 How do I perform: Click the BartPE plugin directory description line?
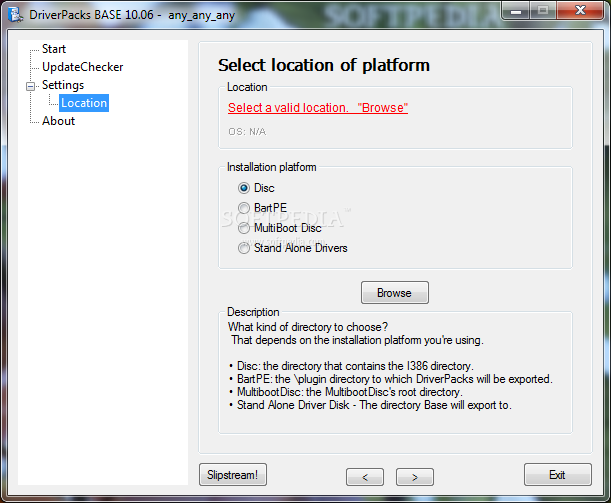(391, 379)
